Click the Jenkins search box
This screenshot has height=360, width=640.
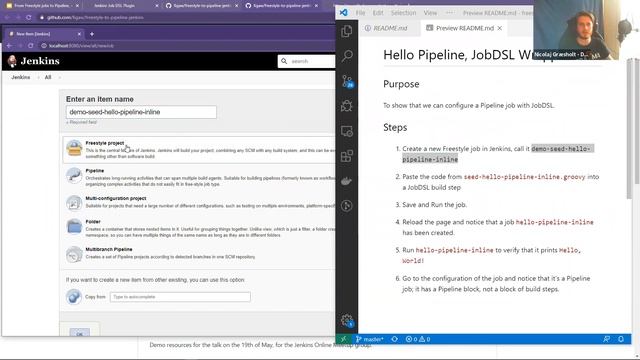click(x=306, y=61)
